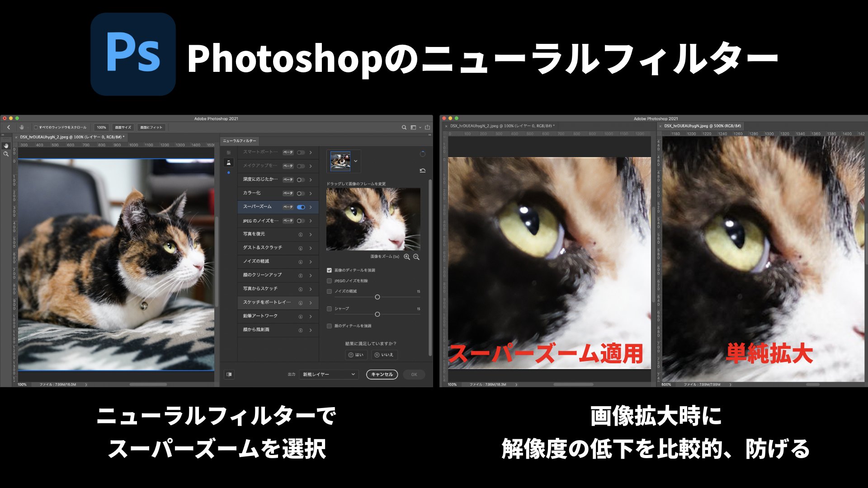
Task: Expand the スーパーズーム filter chevron
Action: [311, 207]
